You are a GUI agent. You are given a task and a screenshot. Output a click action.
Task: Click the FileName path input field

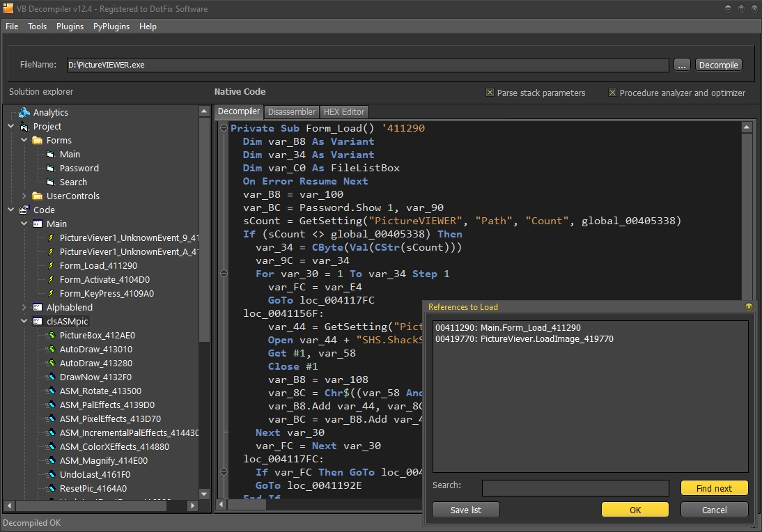pos(368,65)
